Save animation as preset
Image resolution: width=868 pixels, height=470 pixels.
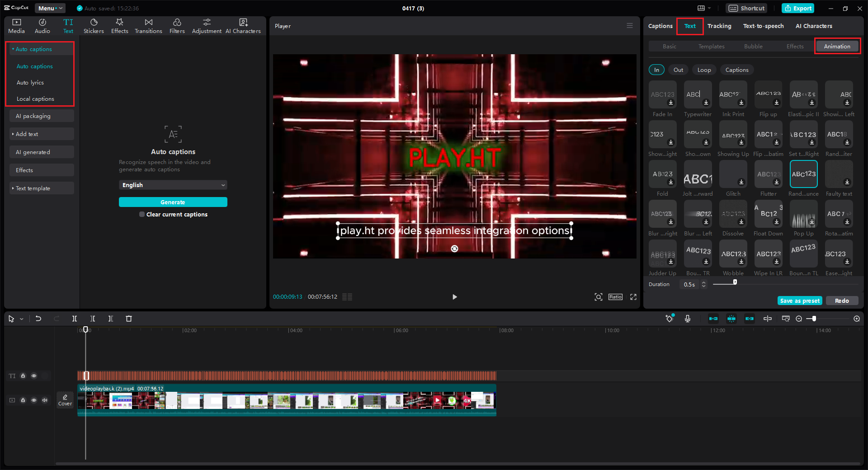click(x=799, y=301)
